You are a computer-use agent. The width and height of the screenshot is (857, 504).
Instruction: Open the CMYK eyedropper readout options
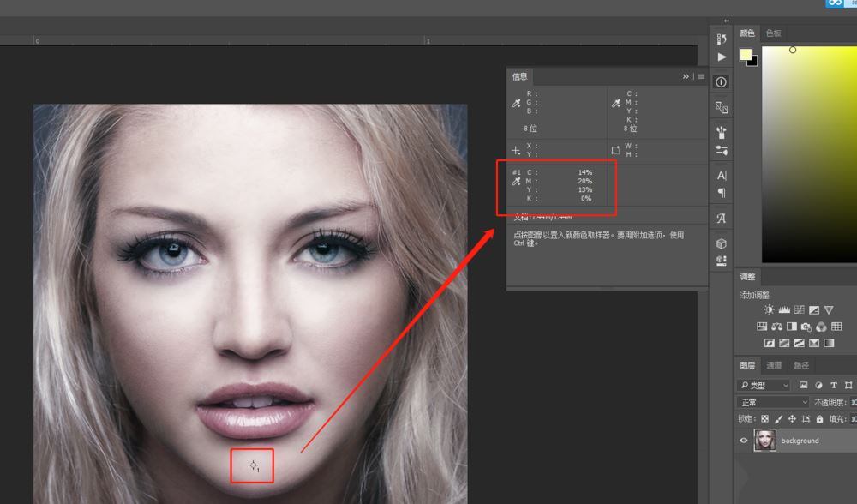616,103
